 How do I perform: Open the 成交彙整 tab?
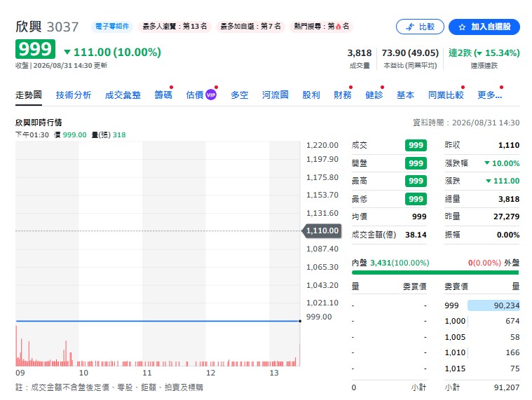click(123, 95)
